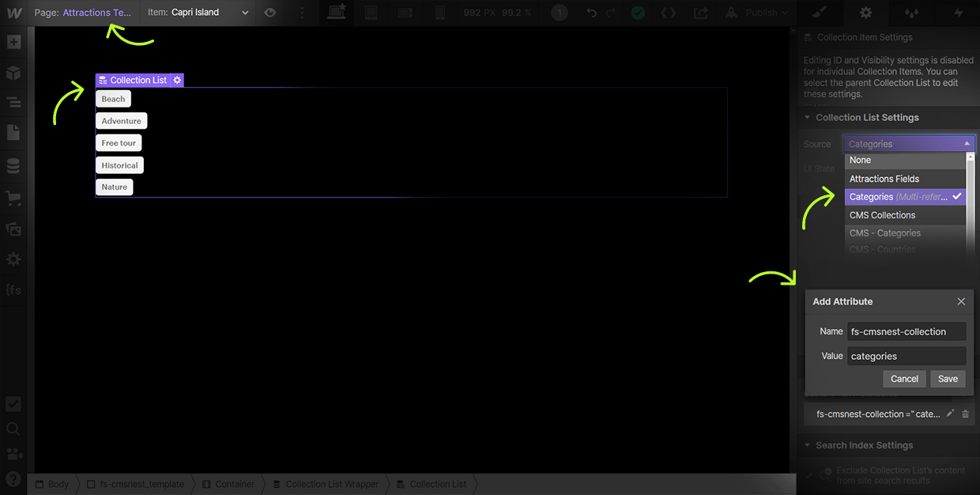The height and width of the screenshot is (495, 980).
Task: Open the Publish dropdown
Action: pyautogui.click(x=757, y=13)
